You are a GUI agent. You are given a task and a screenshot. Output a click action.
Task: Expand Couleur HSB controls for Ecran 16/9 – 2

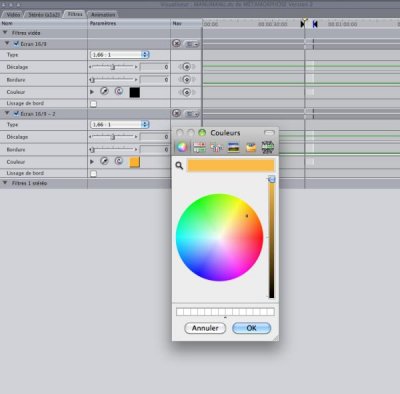92,162
